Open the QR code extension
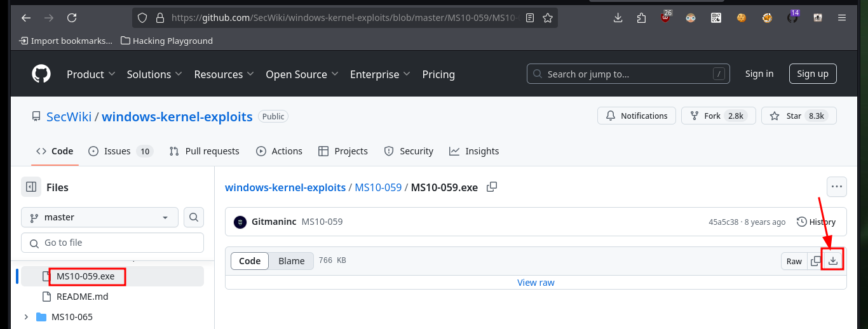The image size is (868, 329). 716,18
